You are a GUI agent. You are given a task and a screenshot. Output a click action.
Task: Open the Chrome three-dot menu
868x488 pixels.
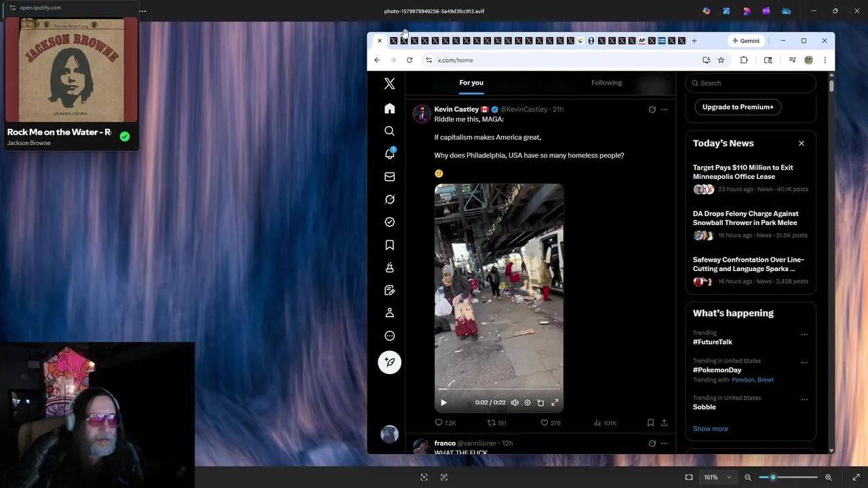point(825,60)
